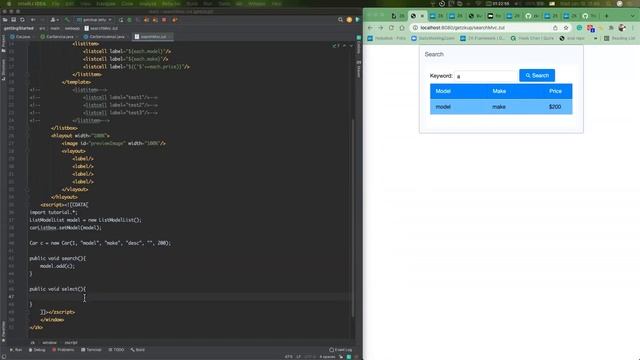
Task: Click the localhost address bar URL
Action: tap(462, 28)
